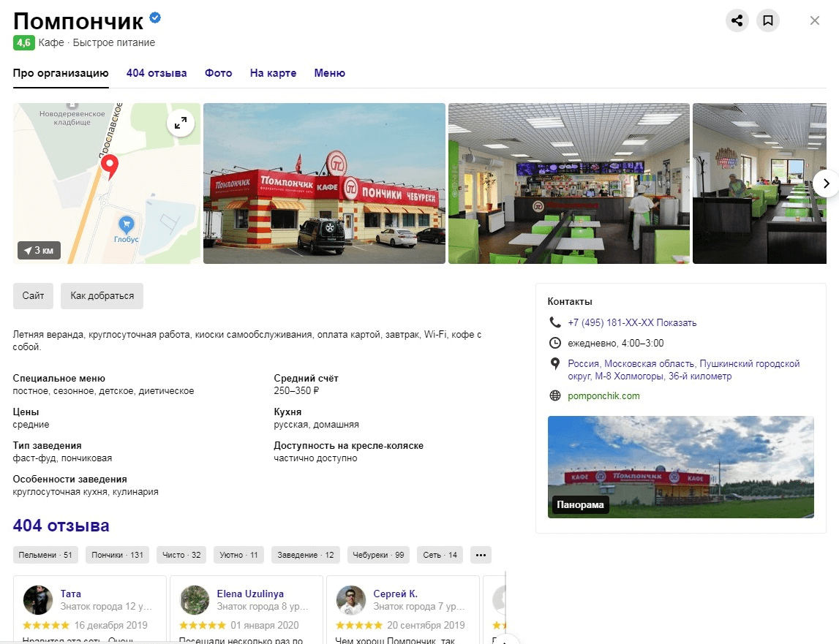Filter reviews by the Чебуреки · 99 tag
The height and width of the screenshot is (644, 839).
tap(378, 556)
